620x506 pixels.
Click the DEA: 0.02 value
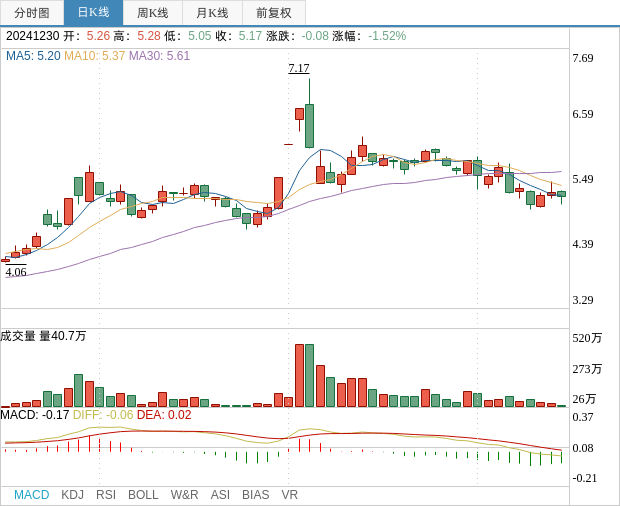pyautogui.click(x=164, y=415)
